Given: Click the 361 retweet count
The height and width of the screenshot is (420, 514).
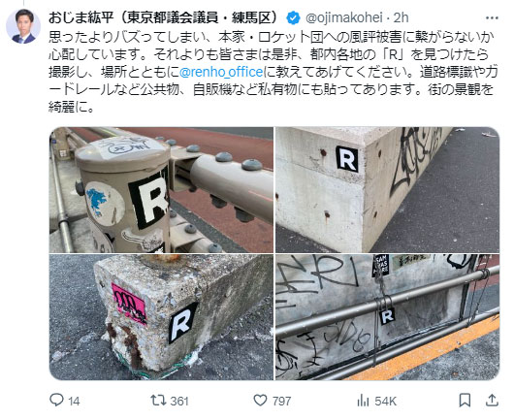Looking at the screenshot, I should point(179,401).
